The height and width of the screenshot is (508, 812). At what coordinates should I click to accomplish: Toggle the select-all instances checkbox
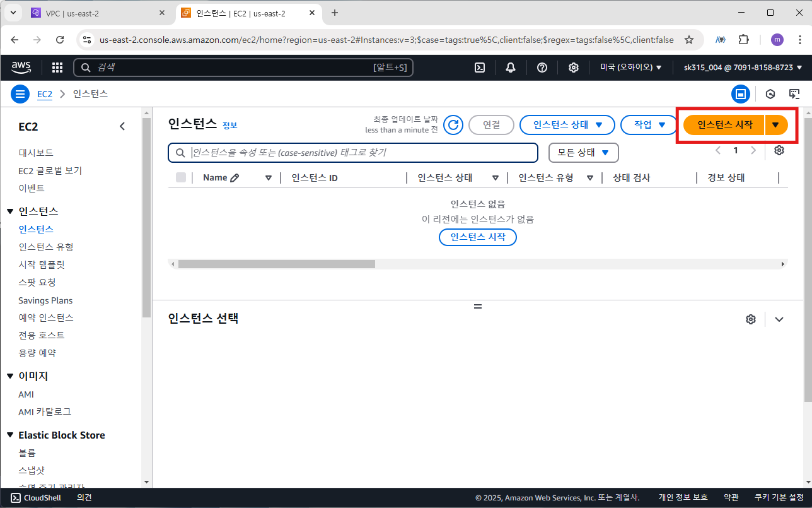tap(181, 178)
